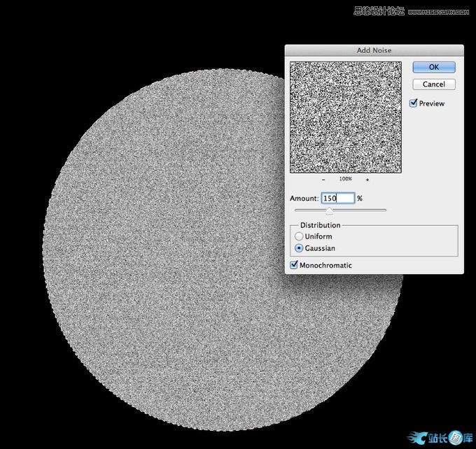Viewport: 476px width, 449px height.
Task: Choose the Gaussian distribution radio button
Action: (x=299, y=248)
